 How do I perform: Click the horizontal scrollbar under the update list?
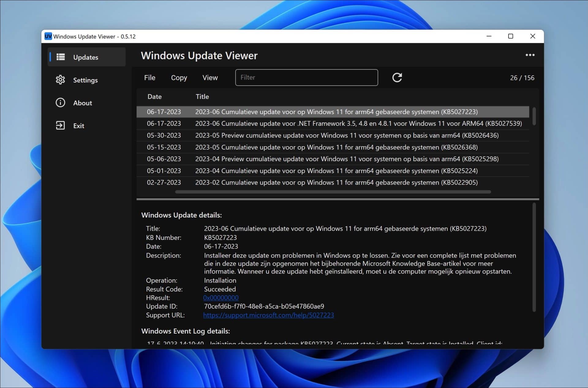tap(333, 192)
